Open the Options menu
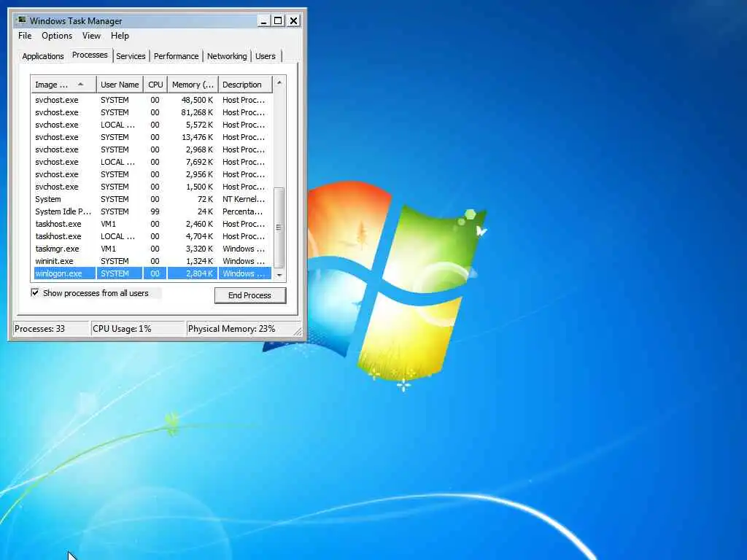Viewport: 747px width, 560px height. [x=57, y=36]
